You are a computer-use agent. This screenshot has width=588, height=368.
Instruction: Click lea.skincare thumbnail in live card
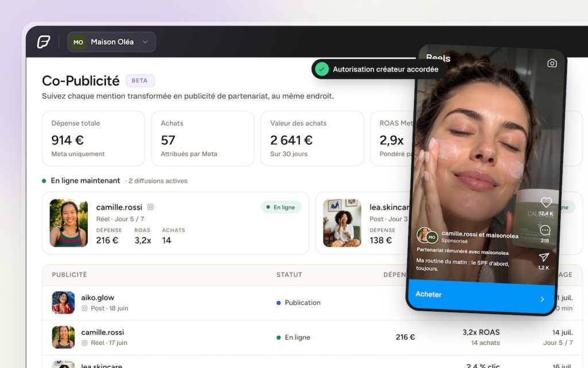(x=342, y=223)
